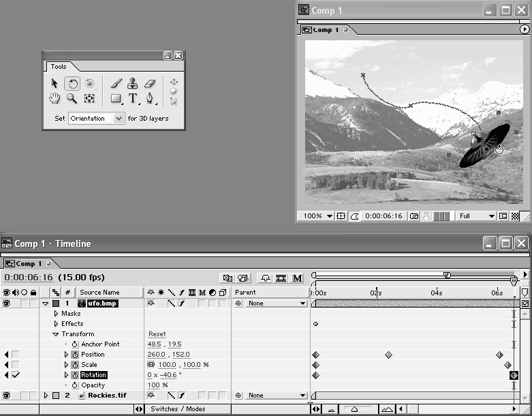Collapse the Transform property group
This screenshot has height=416, width=532.
[56, 334]
